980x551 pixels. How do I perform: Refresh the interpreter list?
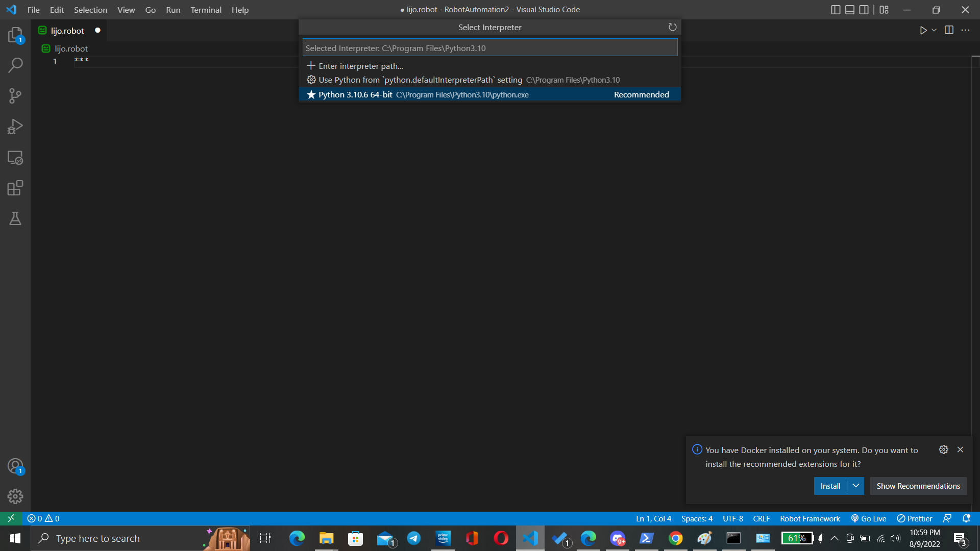click(x=672, y=27)
